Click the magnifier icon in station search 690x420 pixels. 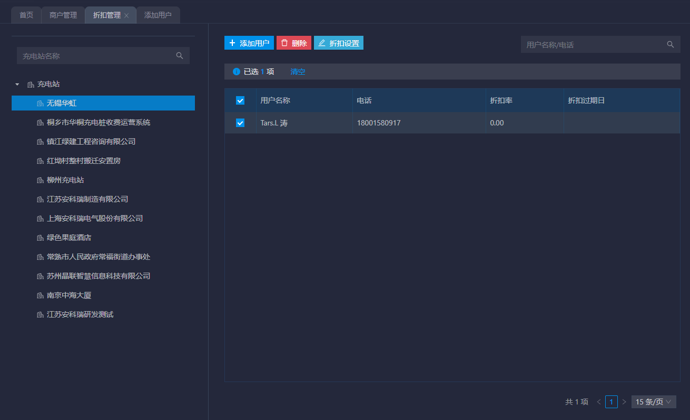click(180, 55)
